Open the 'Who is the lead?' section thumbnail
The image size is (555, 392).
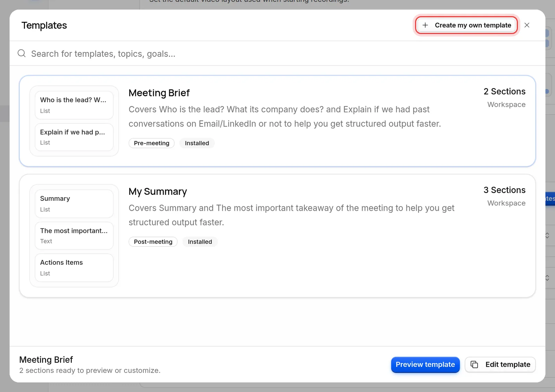point(74,105)
